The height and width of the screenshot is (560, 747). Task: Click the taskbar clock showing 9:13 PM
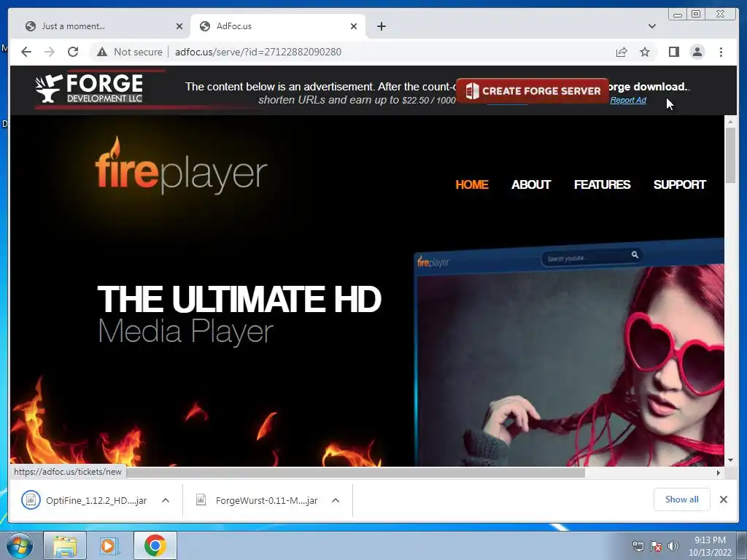pyautogui.click(x=710, y=546)
